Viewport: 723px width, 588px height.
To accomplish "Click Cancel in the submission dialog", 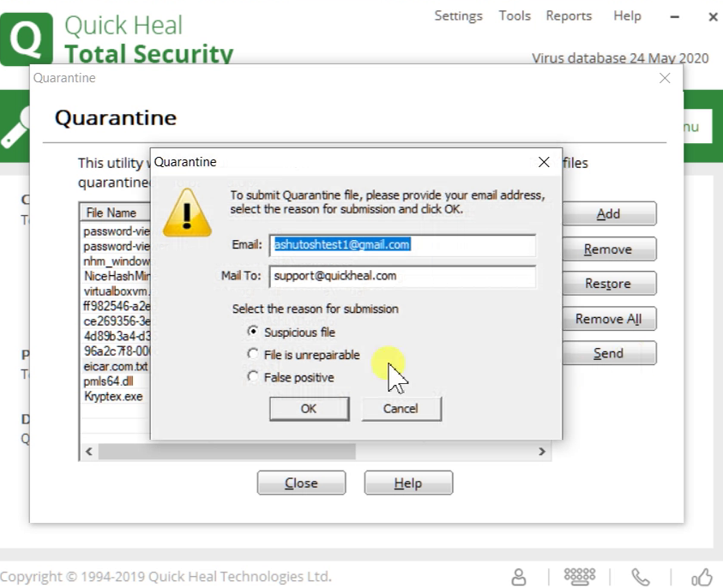I will [x=401, y=409].
